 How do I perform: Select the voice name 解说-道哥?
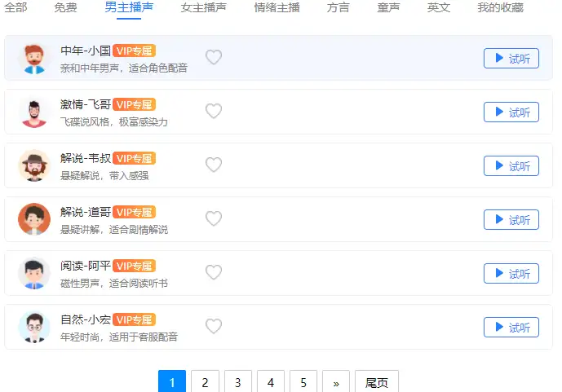tap(86, 212)
